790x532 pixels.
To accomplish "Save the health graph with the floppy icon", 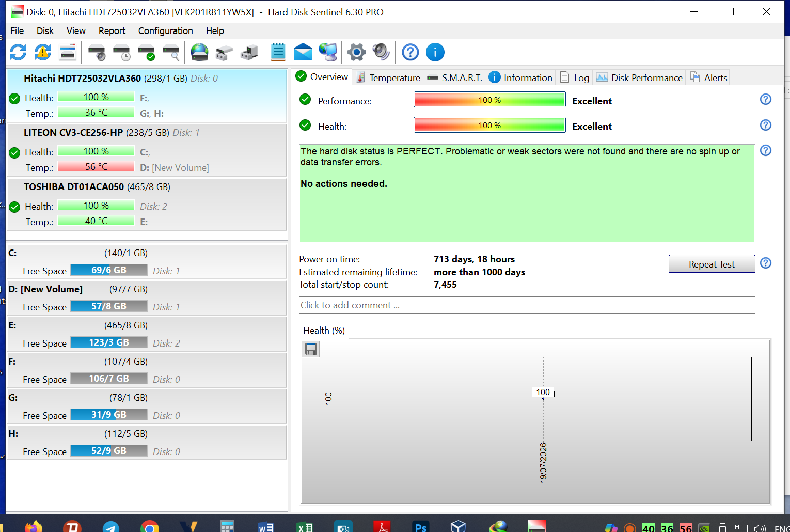I will point(311,350).
